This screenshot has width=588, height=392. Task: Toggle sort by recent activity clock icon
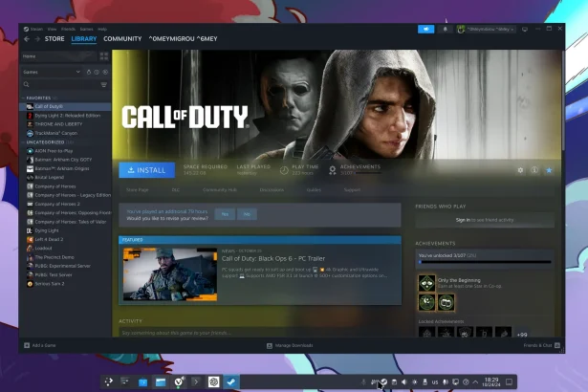point(97,72)
